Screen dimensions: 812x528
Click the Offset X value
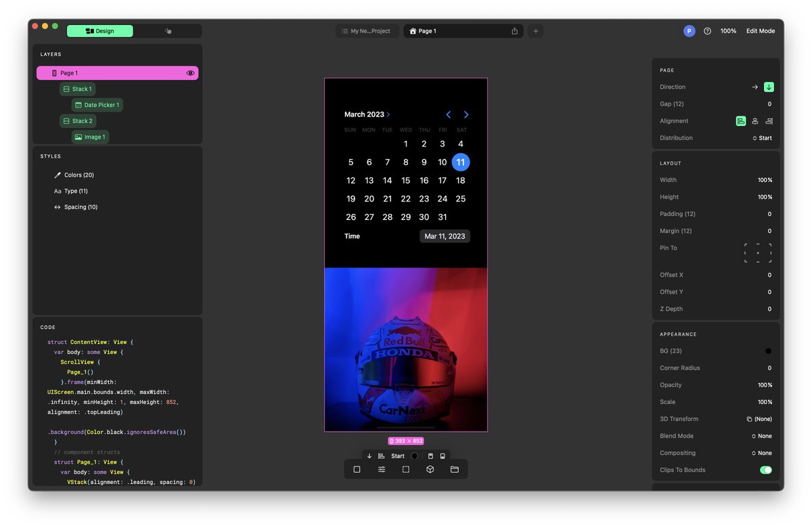click(769, 275)
